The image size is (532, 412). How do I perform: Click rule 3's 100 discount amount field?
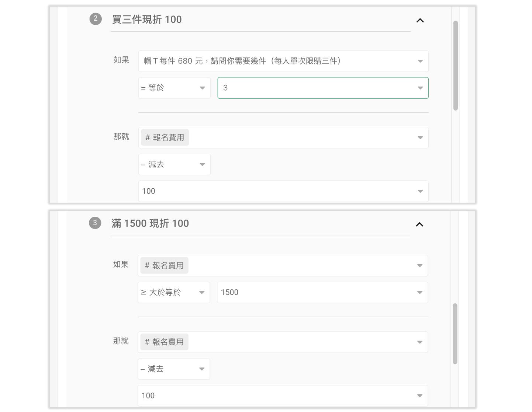coord(283,396)
